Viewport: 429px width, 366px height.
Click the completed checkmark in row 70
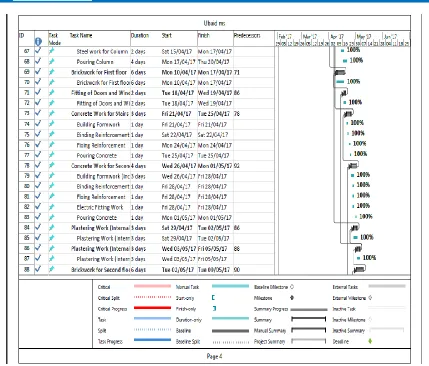[38, 82]
